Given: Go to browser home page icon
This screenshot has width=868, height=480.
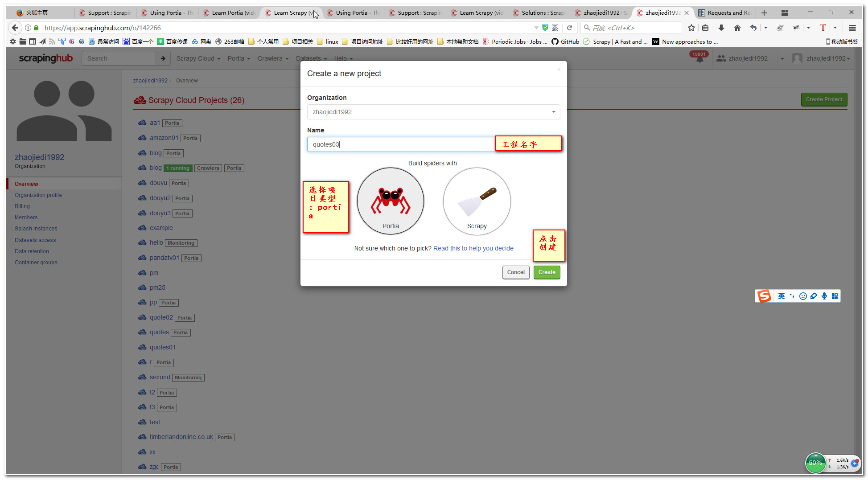Looking at the screenshot, I should [737, 28].
